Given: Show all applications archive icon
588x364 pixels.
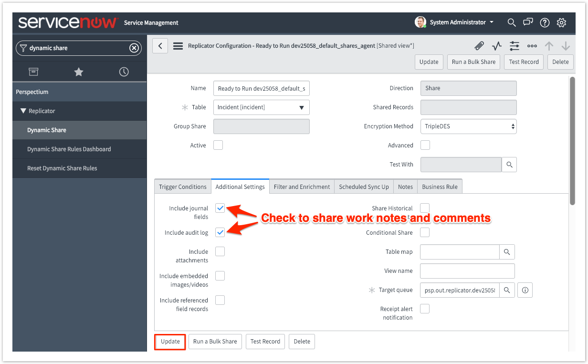Looking at the screenshot, I should [33, 72].
